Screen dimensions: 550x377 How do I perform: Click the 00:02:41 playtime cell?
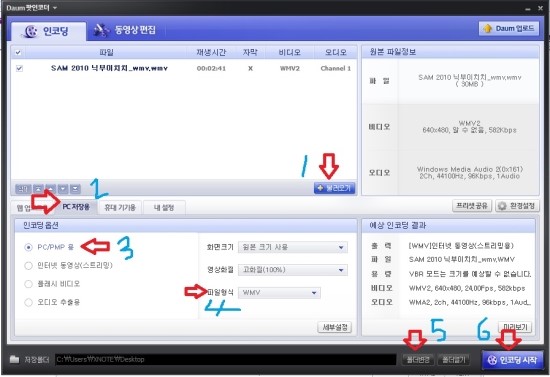211,68
